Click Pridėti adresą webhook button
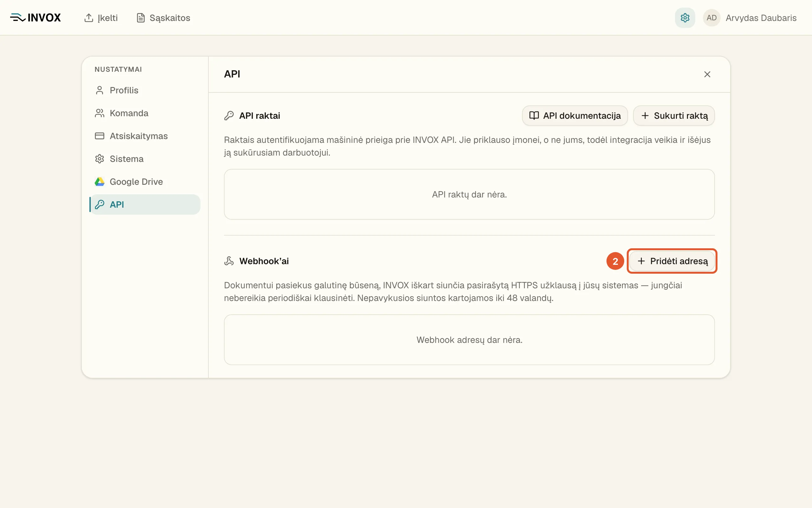 [x=672, y=261]
